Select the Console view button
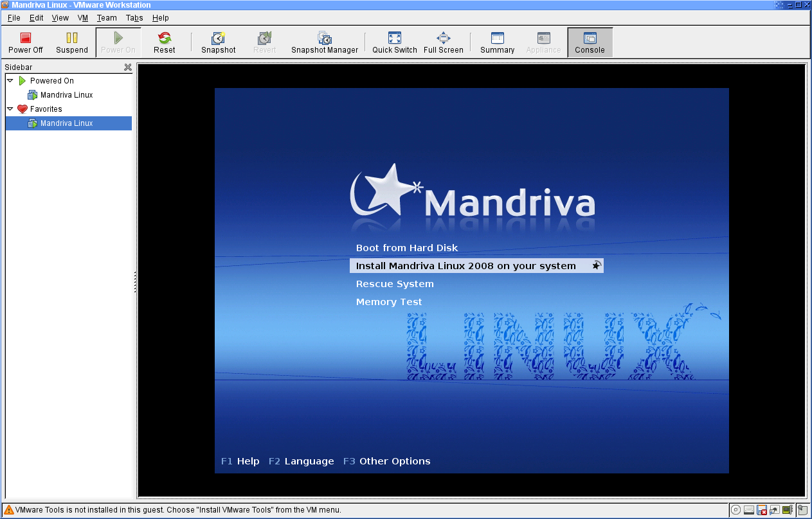Image resolution: width=812 pixels, height=519 pixels. 590,42
